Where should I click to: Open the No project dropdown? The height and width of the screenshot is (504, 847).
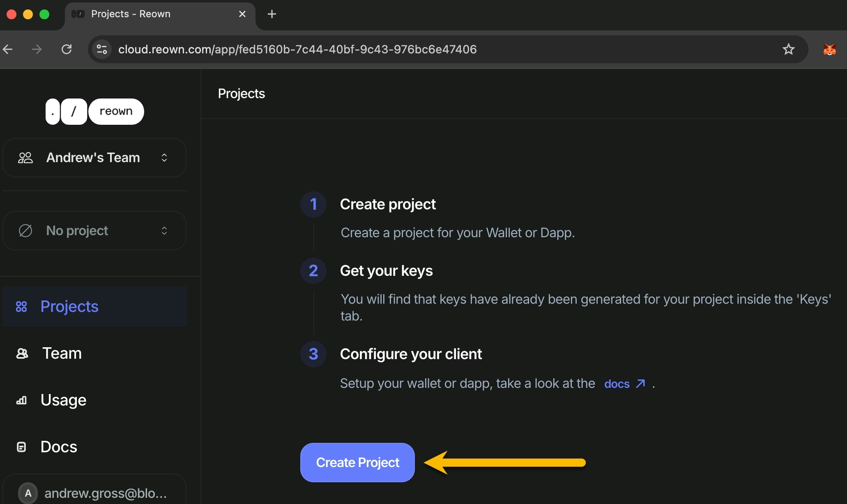coord(94,231)
